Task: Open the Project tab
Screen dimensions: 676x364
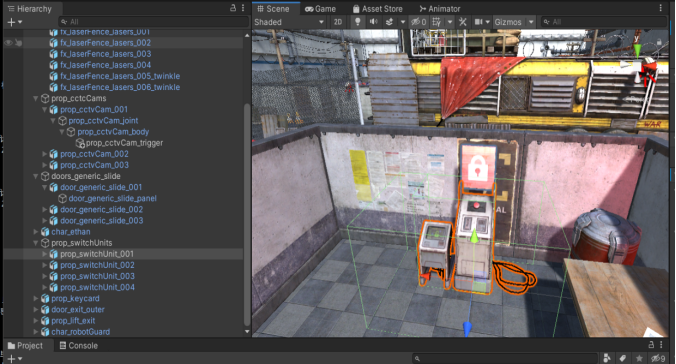Action: (x=25, y=345)
